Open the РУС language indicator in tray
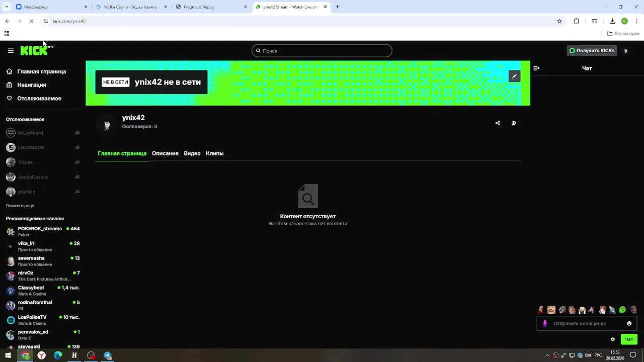The image size is (644, 362). [598, 355]
